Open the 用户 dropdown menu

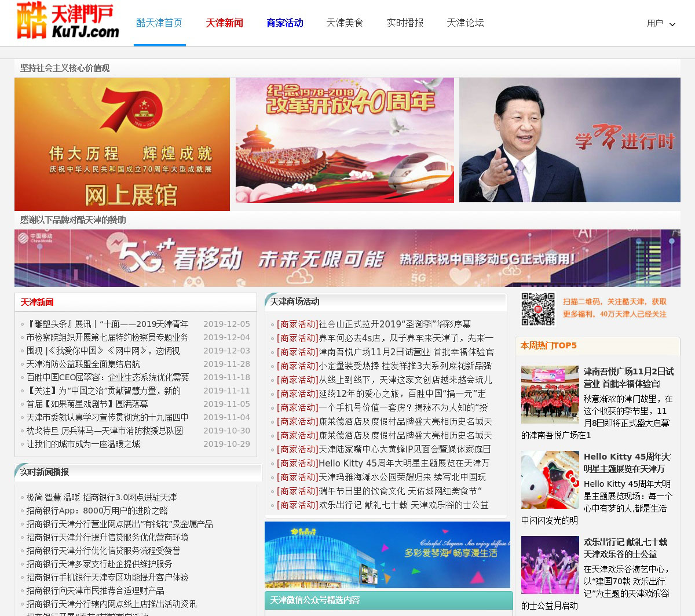coord(661,24)
